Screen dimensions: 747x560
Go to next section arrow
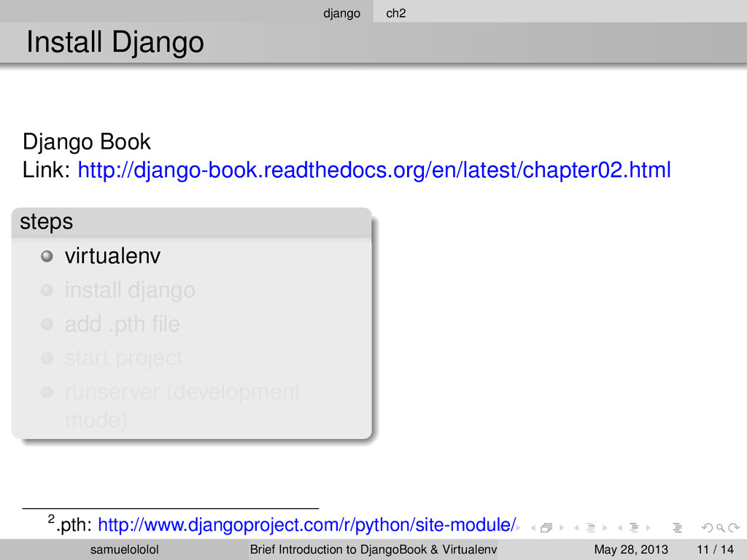pos(649,528)
